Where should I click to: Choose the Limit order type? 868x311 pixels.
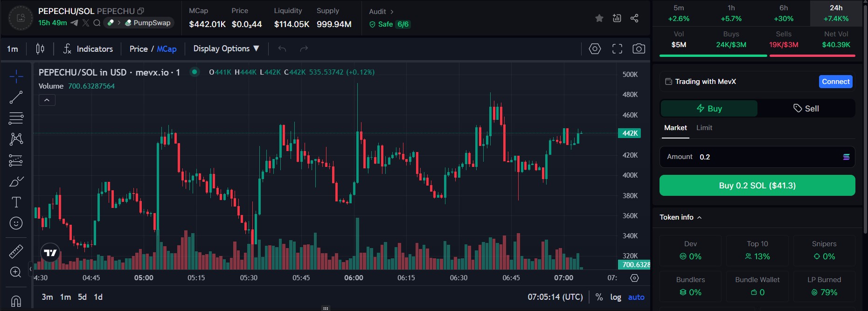coord(704,128)
